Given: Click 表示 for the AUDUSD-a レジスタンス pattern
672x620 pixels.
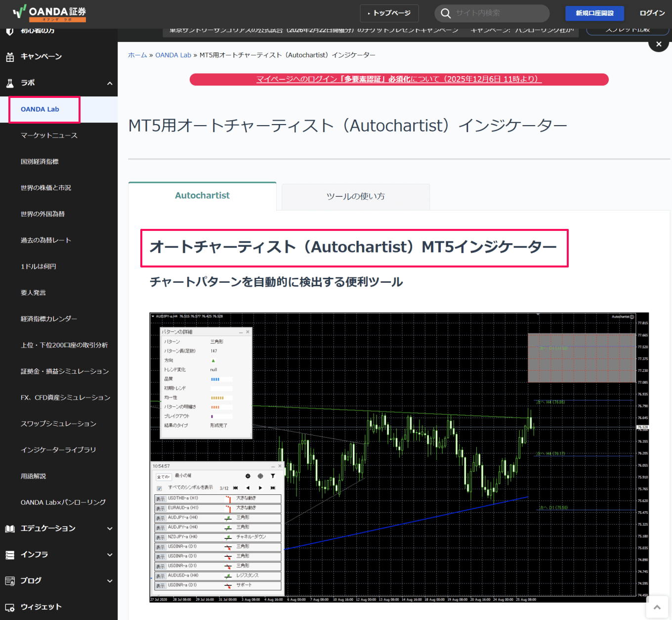Looking at the screenshot, I should 161,576.
